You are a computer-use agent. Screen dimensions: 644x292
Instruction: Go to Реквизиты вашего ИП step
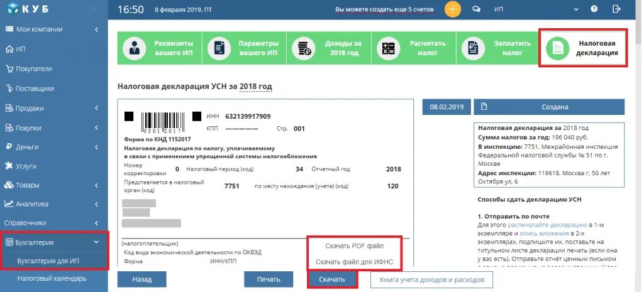pos(160,48)
